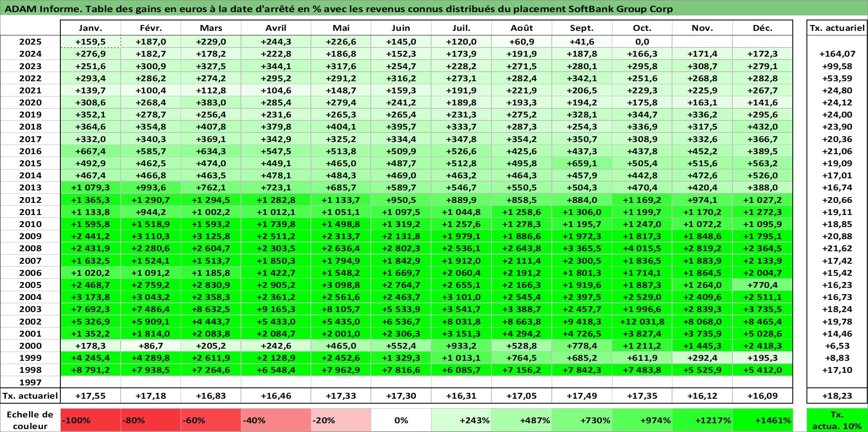Select the 'Juin' column header

tap(401, 28)
